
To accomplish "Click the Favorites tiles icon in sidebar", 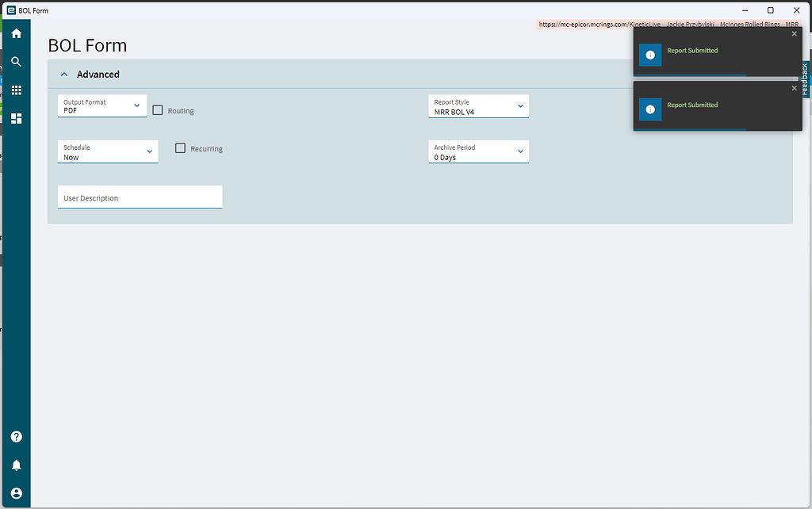I will coord(16,117).
